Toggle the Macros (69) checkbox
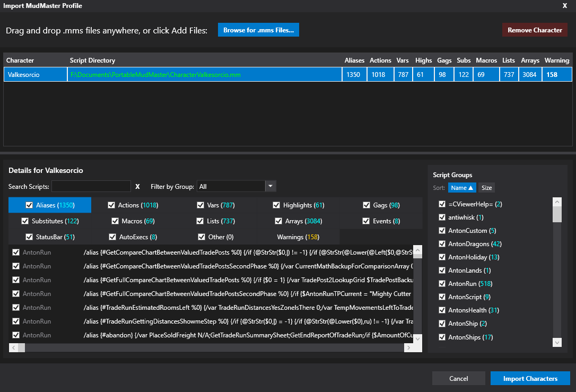The width and height of the screenshot is (576, 392). click(115, 221)
